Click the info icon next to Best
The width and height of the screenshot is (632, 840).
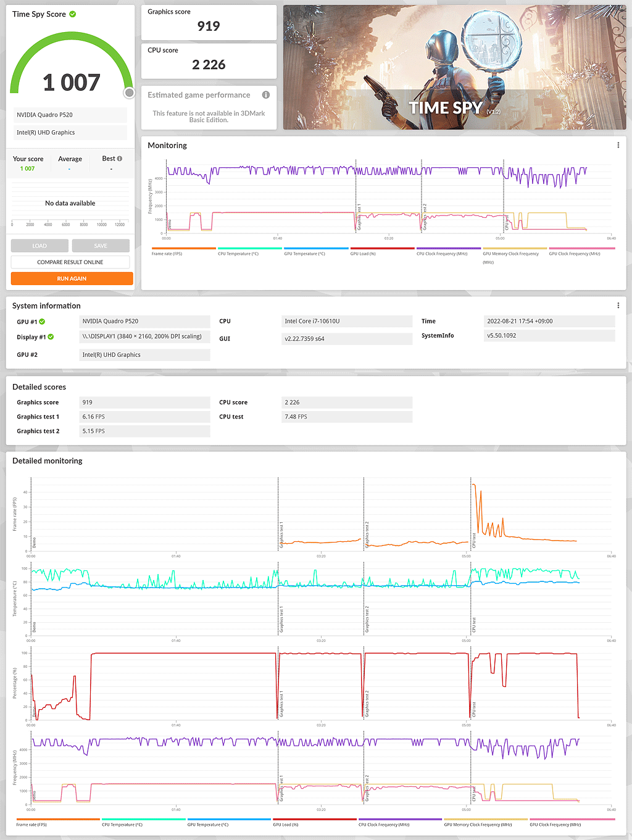point(120,159)
